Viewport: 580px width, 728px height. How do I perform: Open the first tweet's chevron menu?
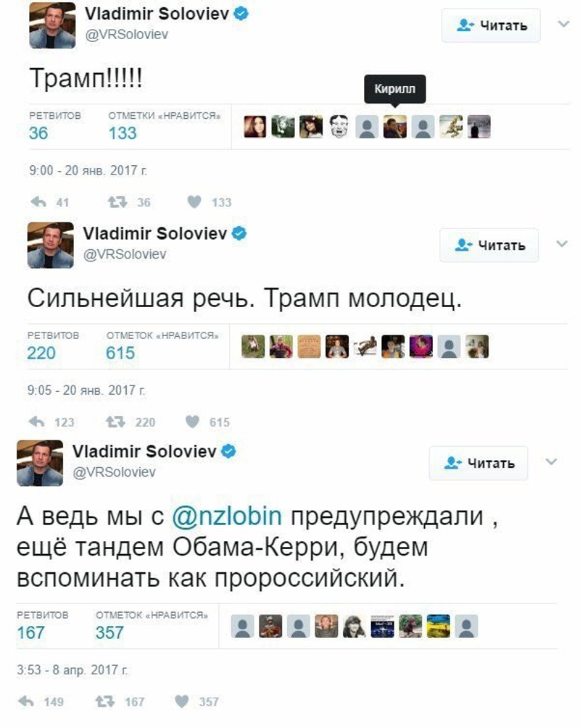[x=564, y=24]
